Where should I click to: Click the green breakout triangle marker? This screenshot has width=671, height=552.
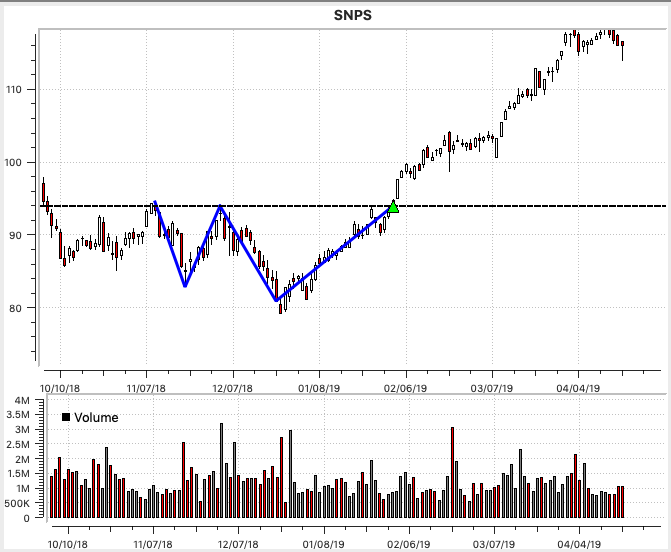(x=393, y=207)
